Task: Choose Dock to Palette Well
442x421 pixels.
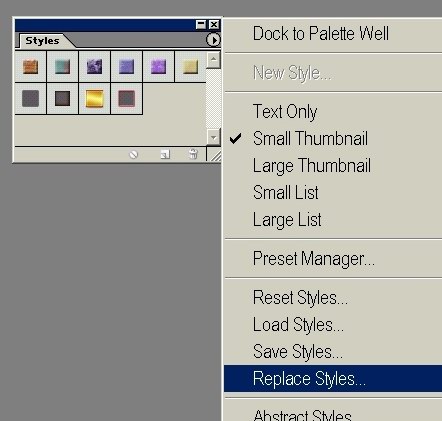Action: [321, 34]
